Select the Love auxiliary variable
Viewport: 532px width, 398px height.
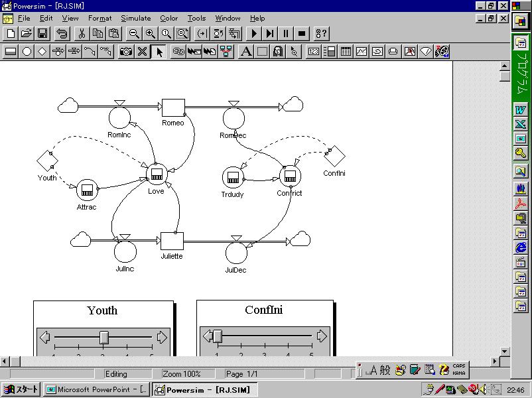[x=157, y=174]
